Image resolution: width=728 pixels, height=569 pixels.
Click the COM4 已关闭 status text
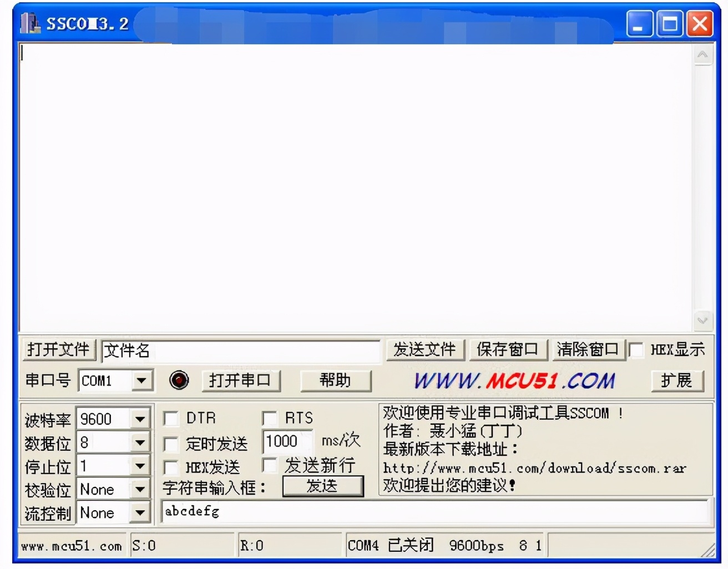391,546
